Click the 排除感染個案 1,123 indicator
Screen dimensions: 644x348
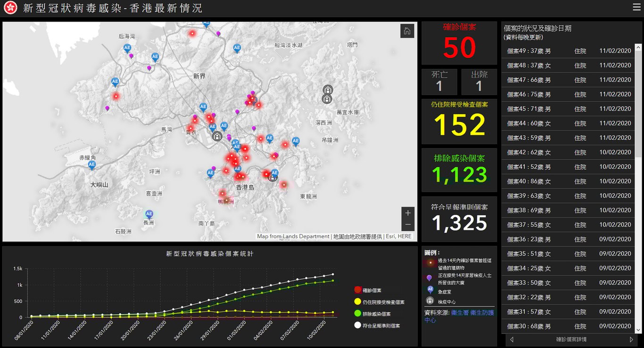[459, 170]
